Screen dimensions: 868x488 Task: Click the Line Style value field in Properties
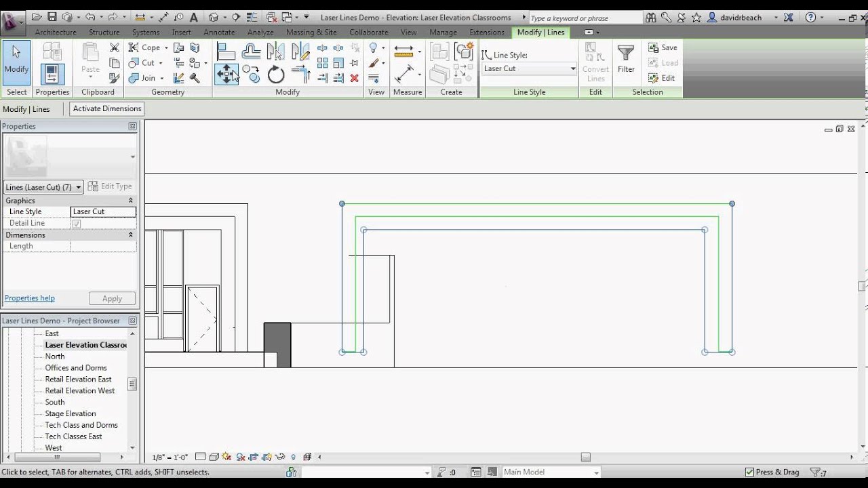[x=103, y=211]
